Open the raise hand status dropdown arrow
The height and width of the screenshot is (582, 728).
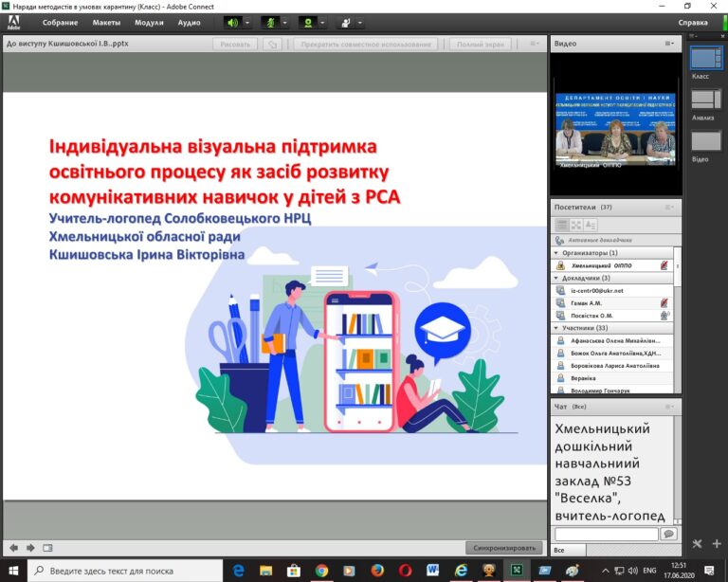pos(360,23)
